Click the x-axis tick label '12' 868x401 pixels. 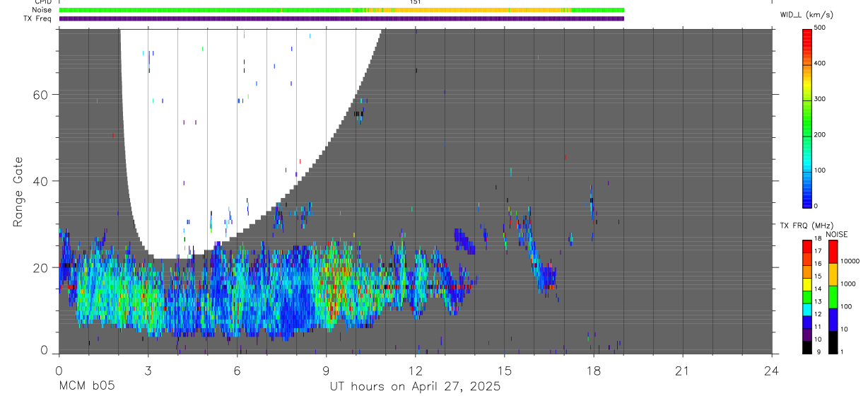point(415,370)
